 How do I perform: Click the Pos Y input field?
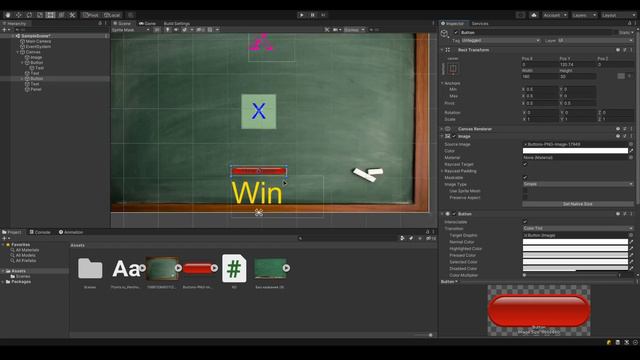(577, 64)
